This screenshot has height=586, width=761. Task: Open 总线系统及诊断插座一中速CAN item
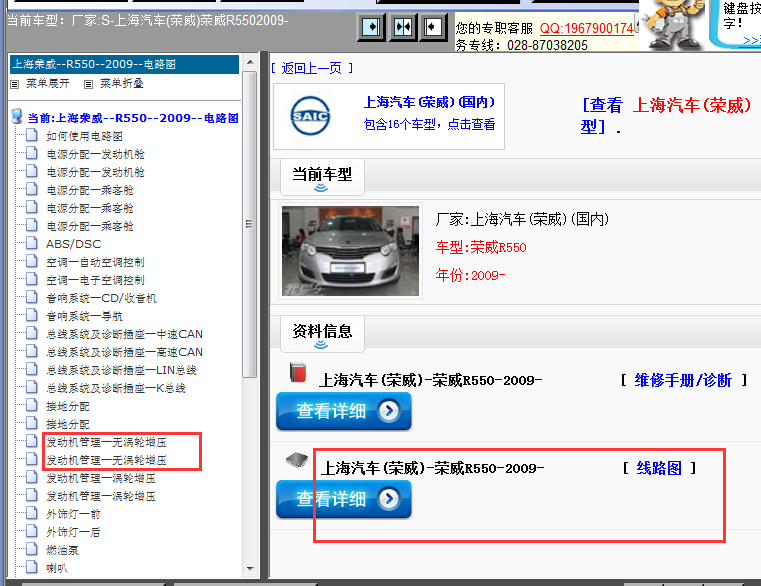pos(124,334)
